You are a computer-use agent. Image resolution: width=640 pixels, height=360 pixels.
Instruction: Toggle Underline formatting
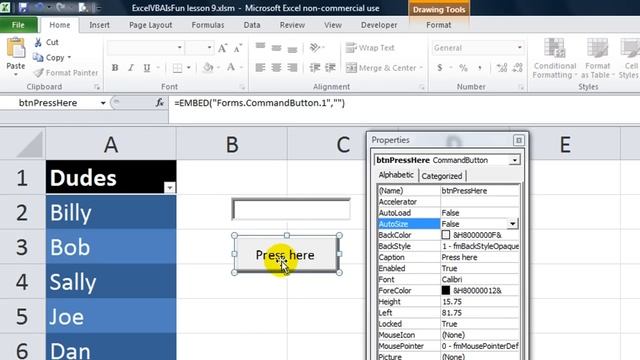point(147,68)
